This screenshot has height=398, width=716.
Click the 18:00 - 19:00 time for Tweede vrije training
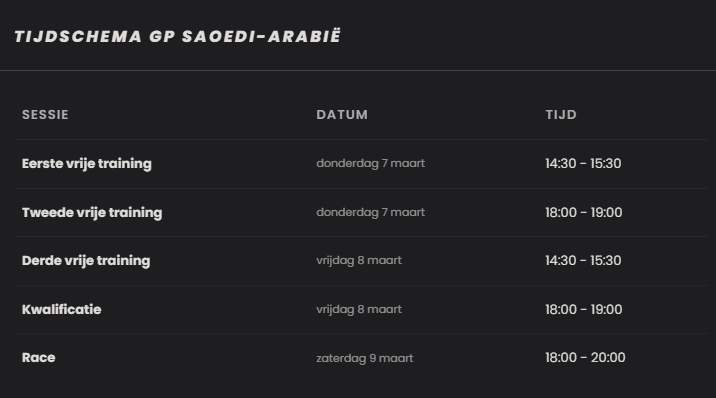pos(584,212)
